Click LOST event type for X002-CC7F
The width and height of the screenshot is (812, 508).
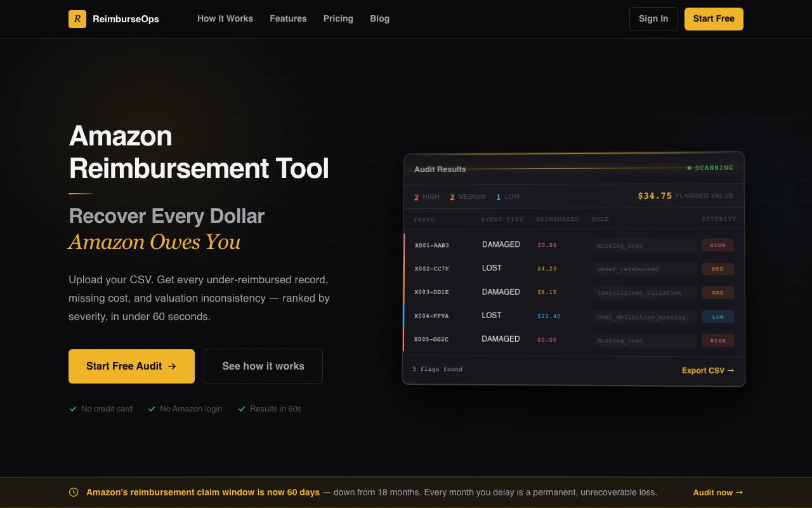[x=492, y=268]
